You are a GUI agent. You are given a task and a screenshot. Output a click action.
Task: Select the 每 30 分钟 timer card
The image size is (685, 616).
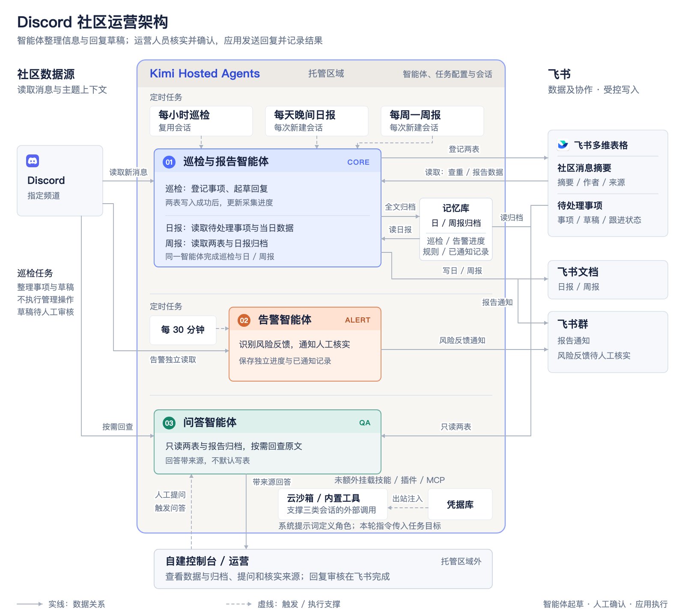click(183, 330)
